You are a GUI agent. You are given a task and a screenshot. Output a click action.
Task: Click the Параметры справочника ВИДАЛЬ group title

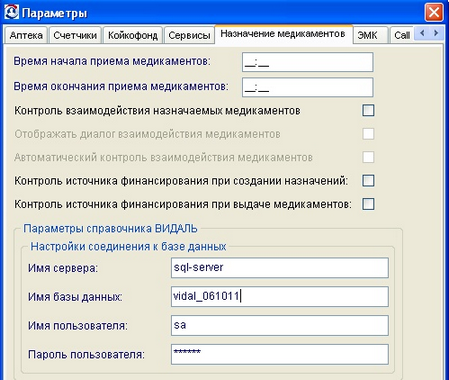click(x=110, y=229)
